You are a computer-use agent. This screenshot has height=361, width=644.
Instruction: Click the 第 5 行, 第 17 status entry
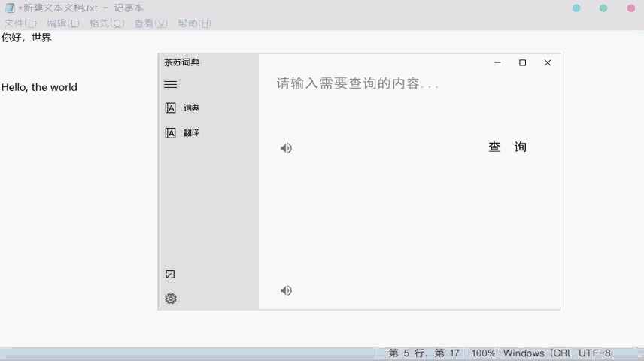point(424,353)
